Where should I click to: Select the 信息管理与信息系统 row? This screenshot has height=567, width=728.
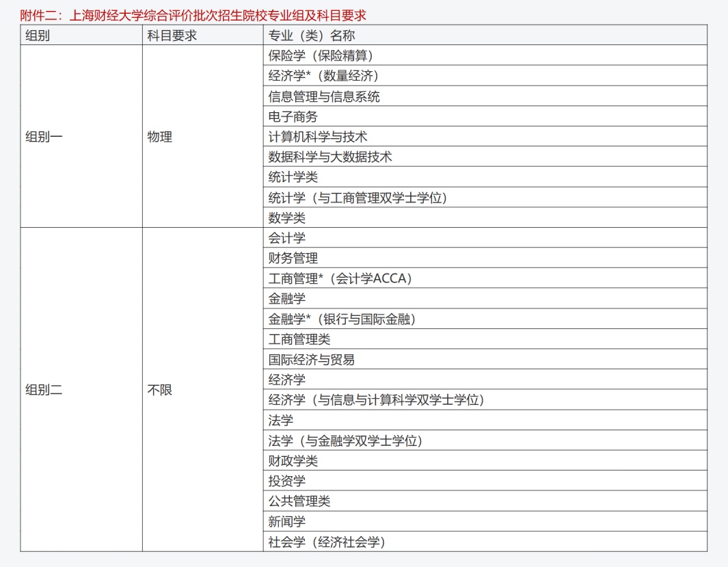pyautogui.click(x=485, y=96)
